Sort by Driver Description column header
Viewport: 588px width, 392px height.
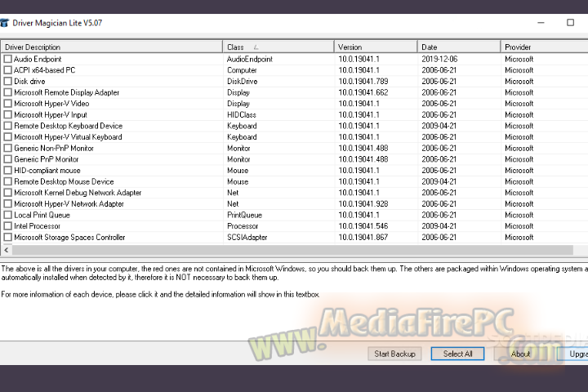pyautogui.click(x=112, y=47)
